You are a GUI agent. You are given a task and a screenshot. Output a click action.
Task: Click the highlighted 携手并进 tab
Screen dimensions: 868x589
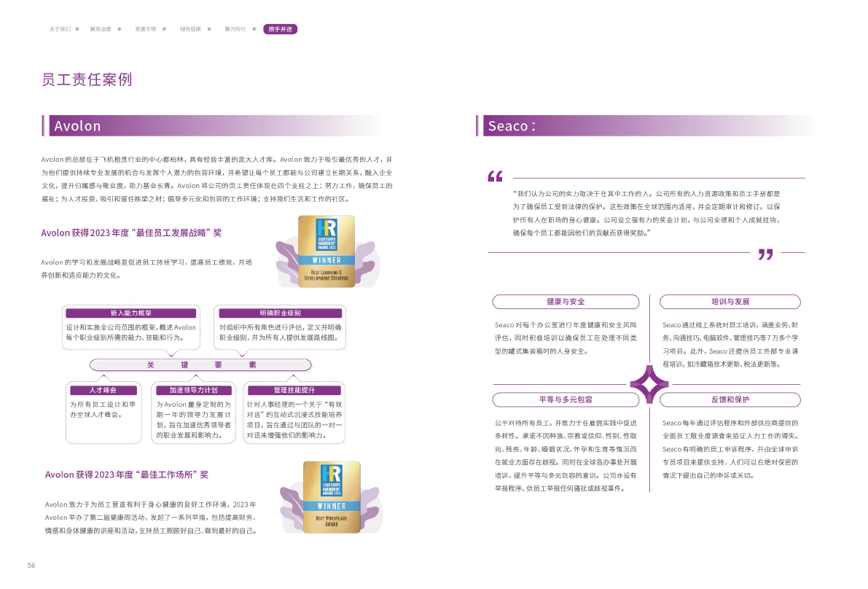coord(280,29)
